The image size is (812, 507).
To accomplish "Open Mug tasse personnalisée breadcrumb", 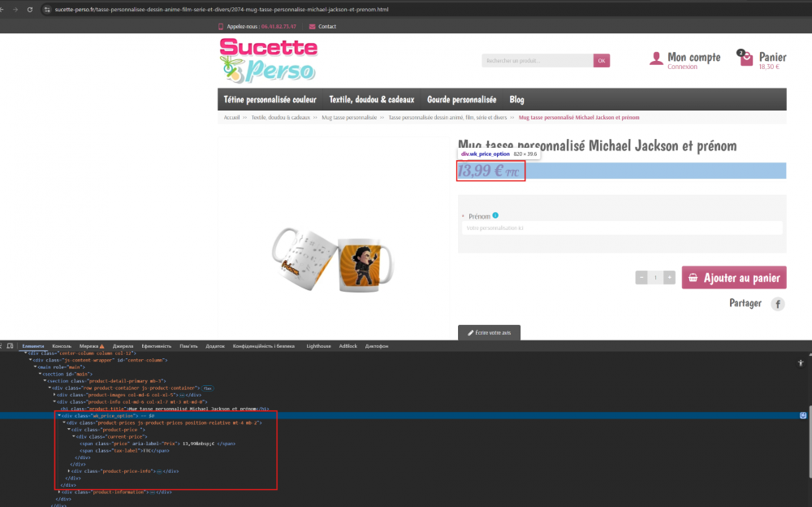I will [349, 118].
